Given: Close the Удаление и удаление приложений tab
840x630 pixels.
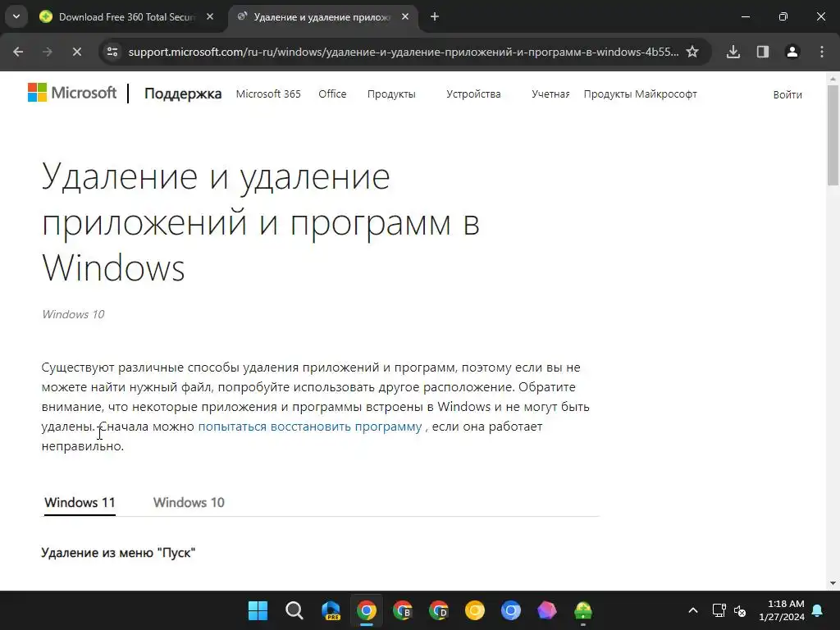Looking at the screenshot, I should (x=405, y=17).
